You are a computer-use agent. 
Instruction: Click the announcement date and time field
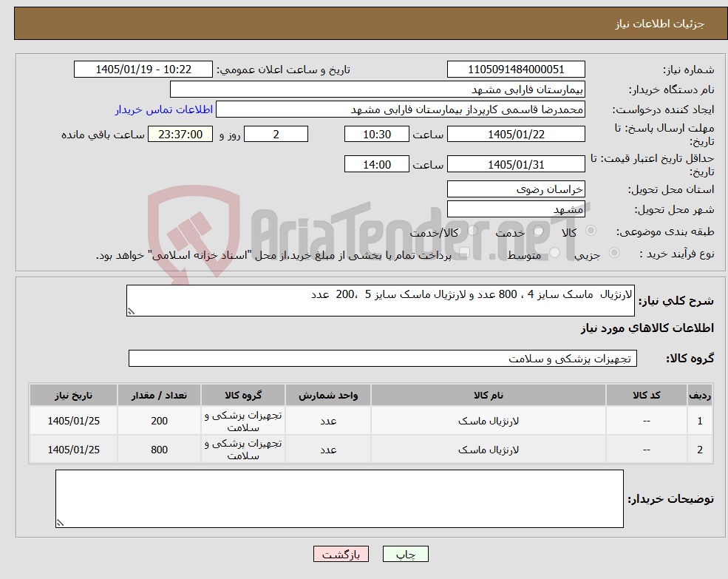[143, 70]
